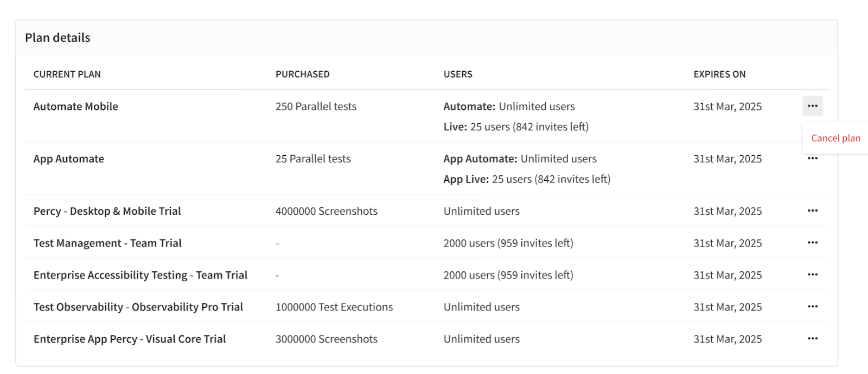Image resolution: width=868 pixels, height=374 pixels.
Task: Click the Percy - Desktop & Mobile Trial row
Action: 107,211
